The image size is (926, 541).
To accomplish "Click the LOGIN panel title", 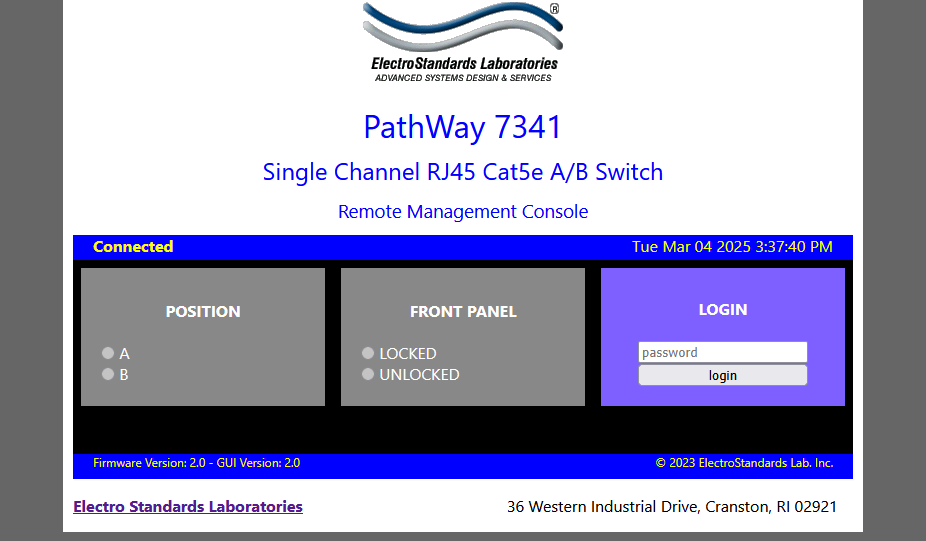I will (x=723, y=309).
